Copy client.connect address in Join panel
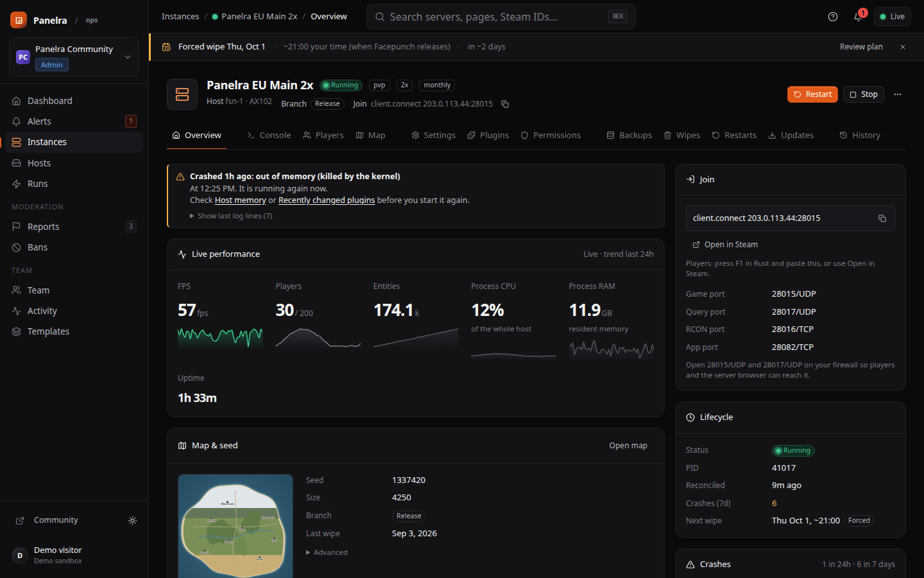The image size is (924, 578). (882, 218)
